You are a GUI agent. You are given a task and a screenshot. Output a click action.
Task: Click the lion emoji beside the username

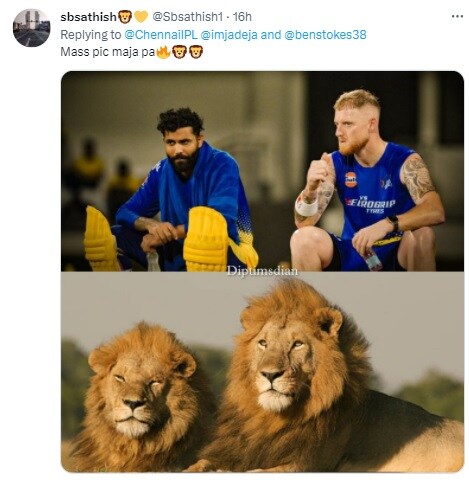pos(125,17)
